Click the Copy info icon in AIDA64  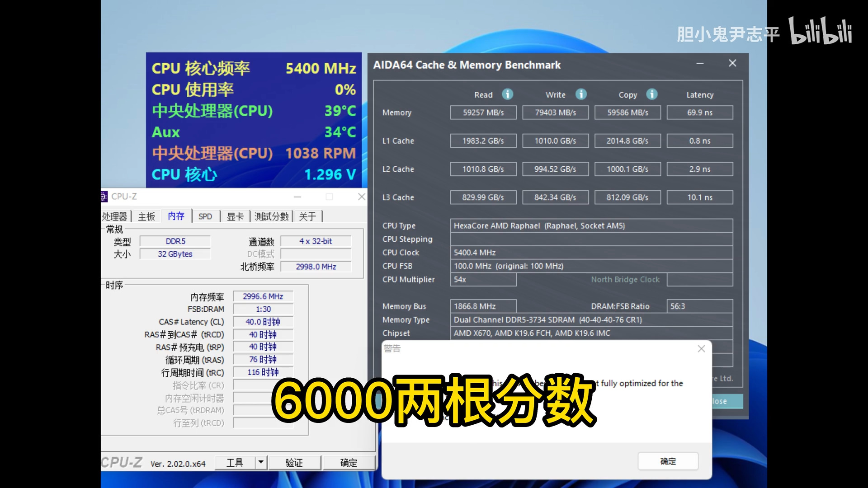coord(651,94)
